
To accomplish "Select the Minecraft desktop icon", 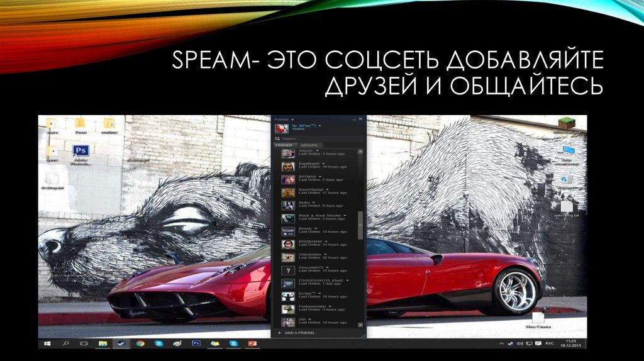I will pyautogui.click(x=567, y=126).
